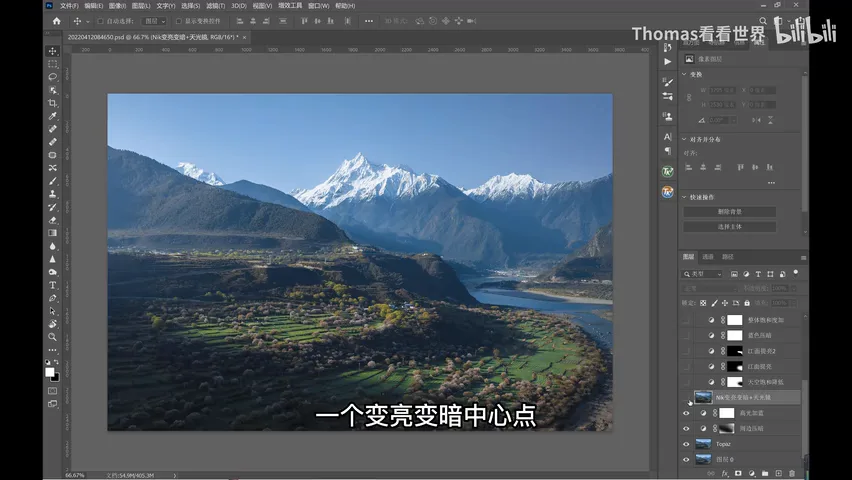Open the 图像(I) menu
852x480 pixels.
pyautogui.click(x=117, y=6)
